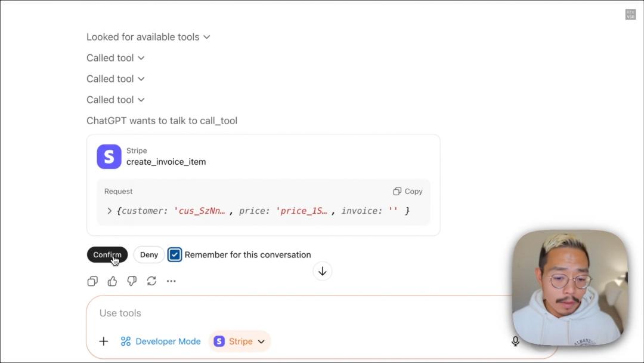Expand the third Called tool entry
Viewport: 644px width, 363px height.
tap(116, 100)
